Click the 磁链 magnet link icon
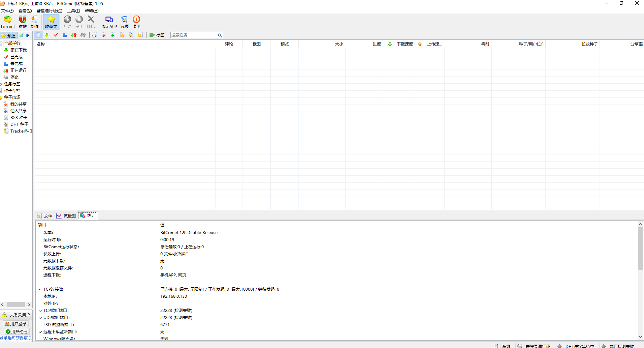This screenshot has height=348, width=644. click(x=23, y=22)
